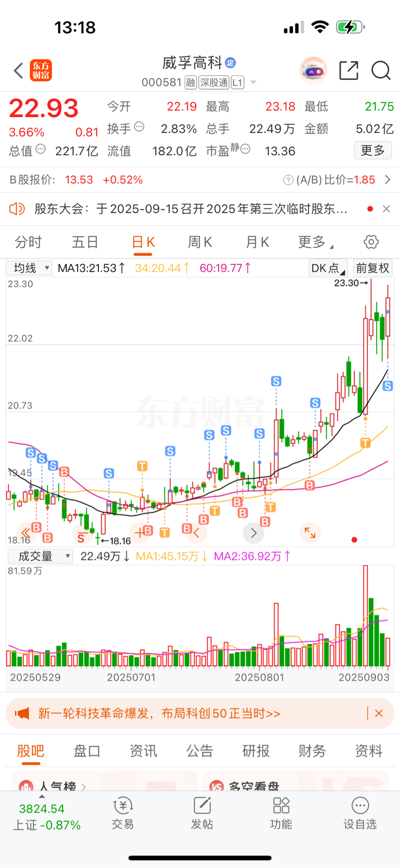Image resolution: width=400 pixels, height=868 pixels.
Task: Tap the 上证 index ticker 3824.54
Action: click(42, 809)
